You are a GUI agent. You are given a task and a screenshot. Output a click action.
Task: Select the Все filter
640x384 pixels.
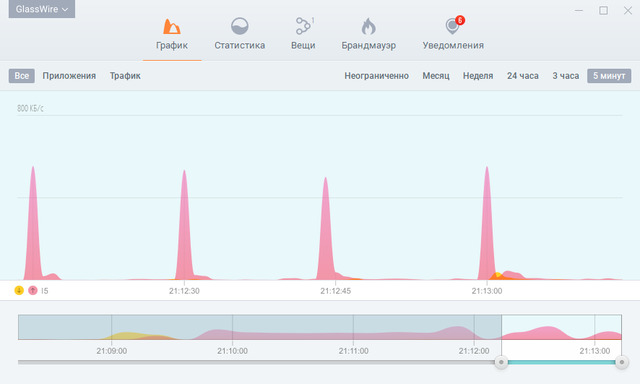(22, 76)
